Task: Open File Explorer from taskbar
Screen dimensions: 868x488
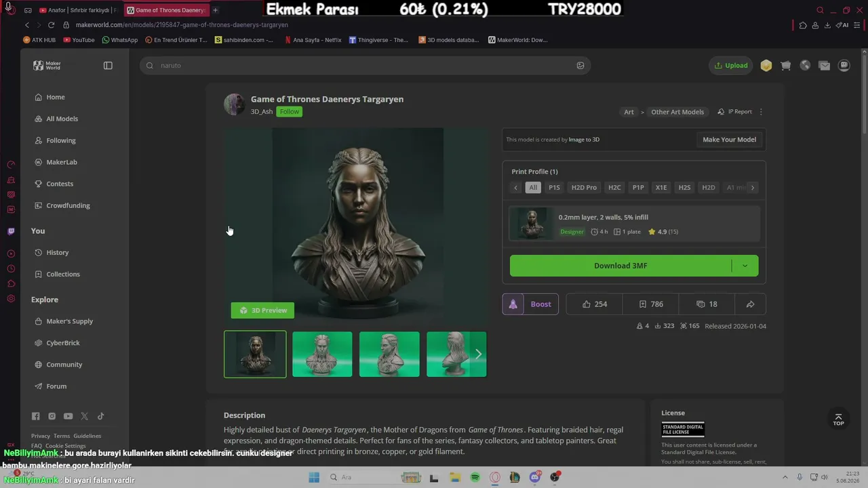Action: tap(455, 478)
